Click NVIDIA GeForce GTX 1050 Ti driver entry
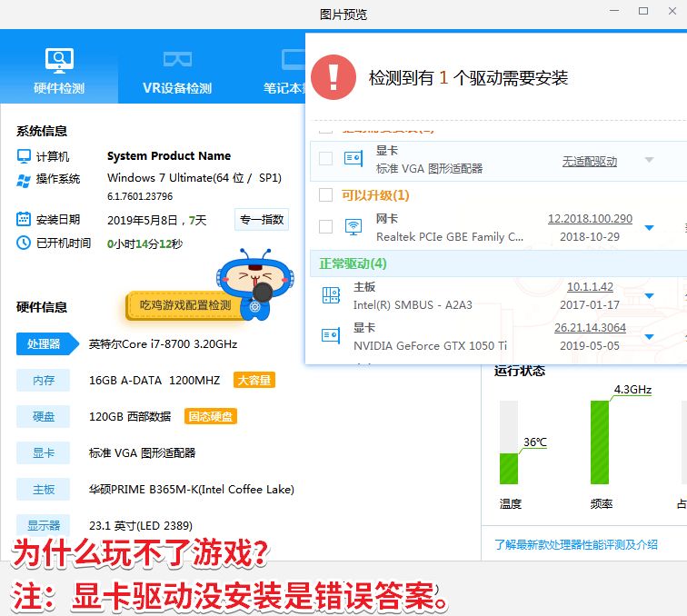Image resolution: width=687 pixels, height=616 pixels. tap(430, 345)
